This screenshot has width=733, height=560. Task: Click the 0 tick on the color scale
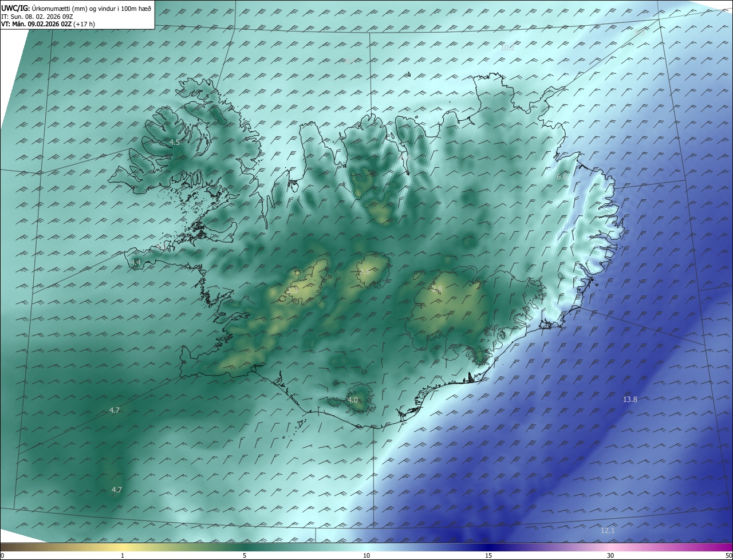[2, 555]
